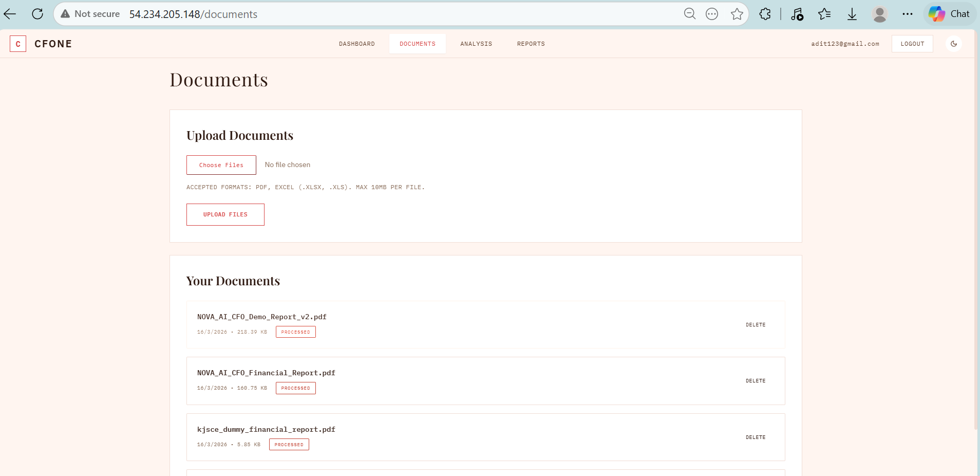Click the Upload Documents heading
Image resolution: width=980 pixels, height=476 pixels.
coord(240,135)
